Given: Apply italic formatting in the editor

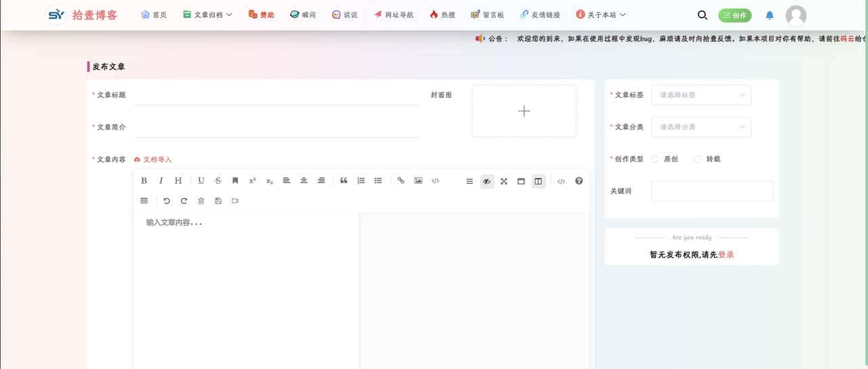Looking at the screenshot, I should click(161, 181).
